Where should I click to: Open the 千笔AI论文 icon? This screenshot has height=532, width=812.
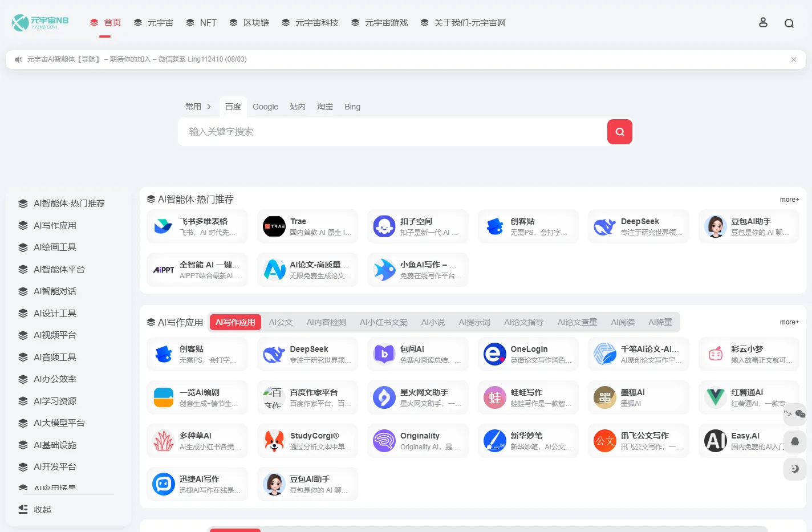pos(605,354)
